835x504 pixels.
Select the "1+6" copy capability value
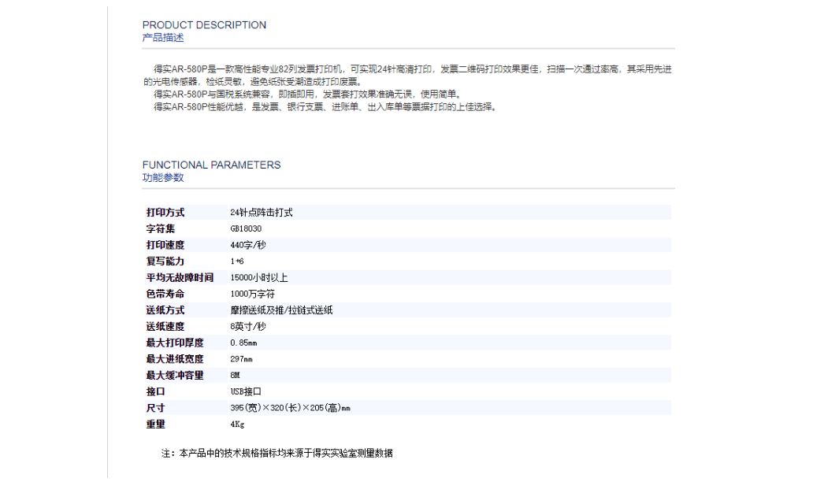pos(237,261)
